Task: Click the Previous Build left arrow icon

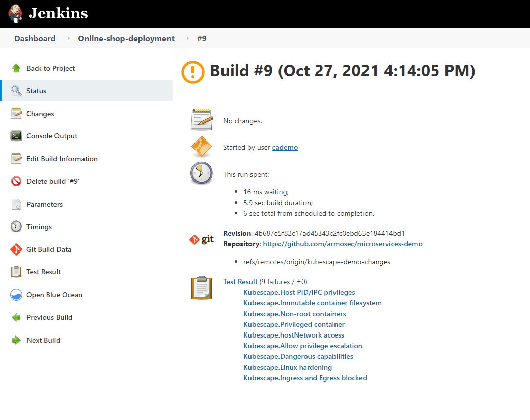Action: (16, 317)
